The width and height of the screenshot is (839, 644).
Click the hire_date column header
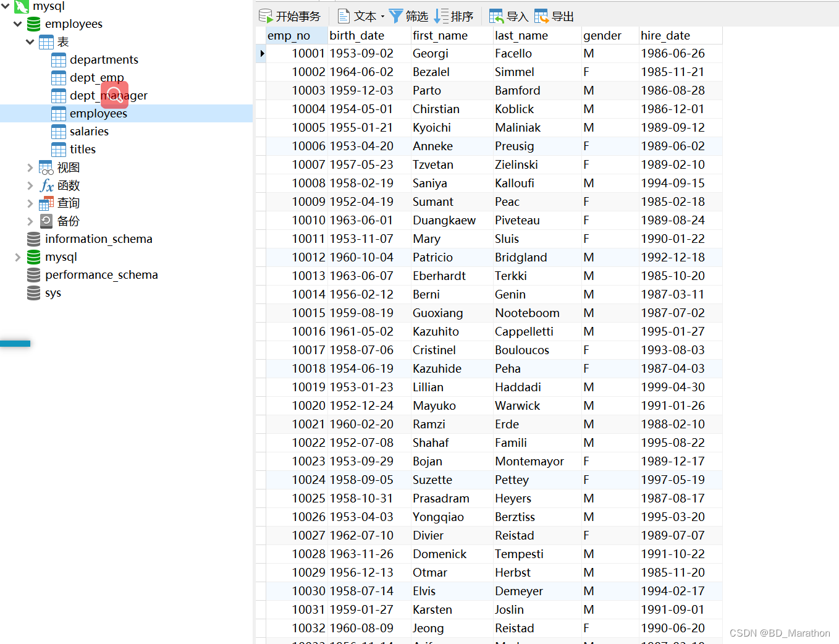(680, 36)
